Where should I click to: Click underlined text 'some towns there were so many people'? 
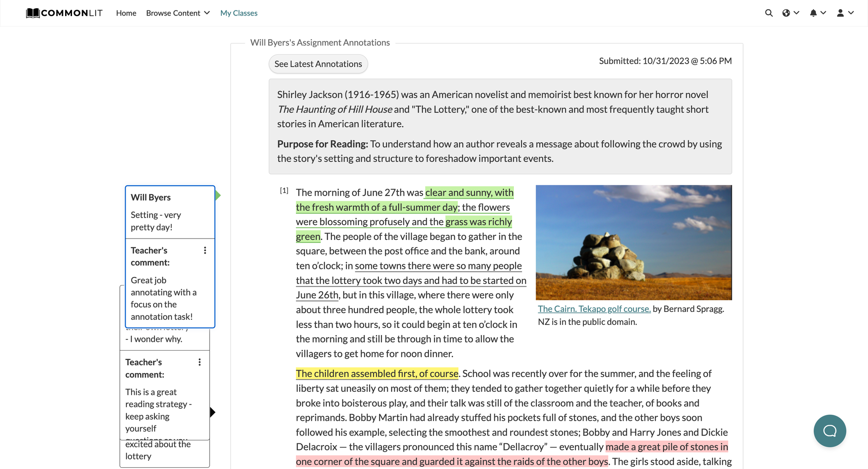[x=438, y=266]
